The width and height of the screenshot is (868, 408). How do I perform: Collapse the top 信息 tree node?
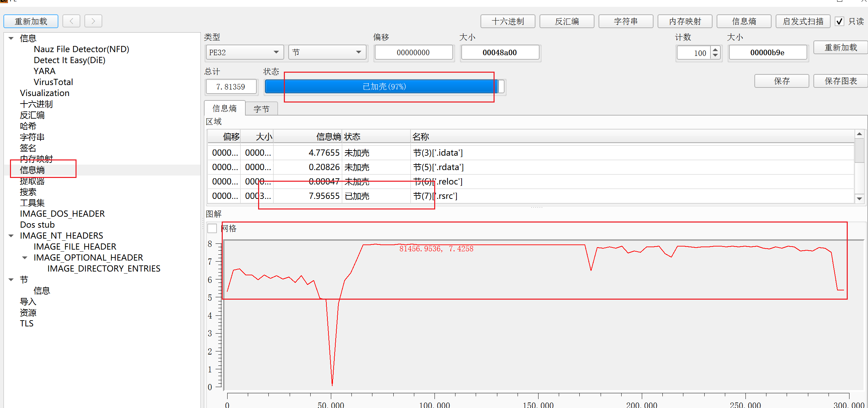tap(11, 38)
